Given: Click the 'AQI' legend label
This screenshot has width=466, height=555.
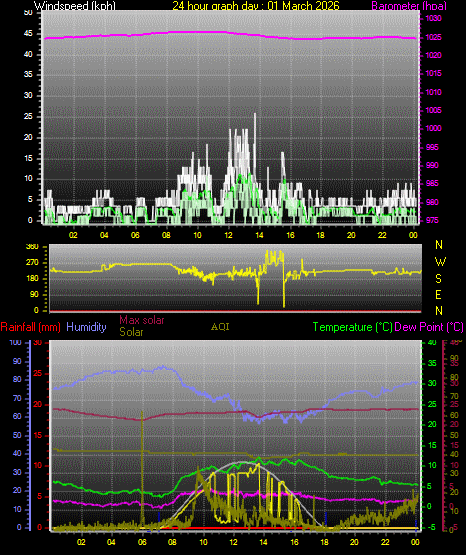Looking at the screenshot, I should pos(220,327).
